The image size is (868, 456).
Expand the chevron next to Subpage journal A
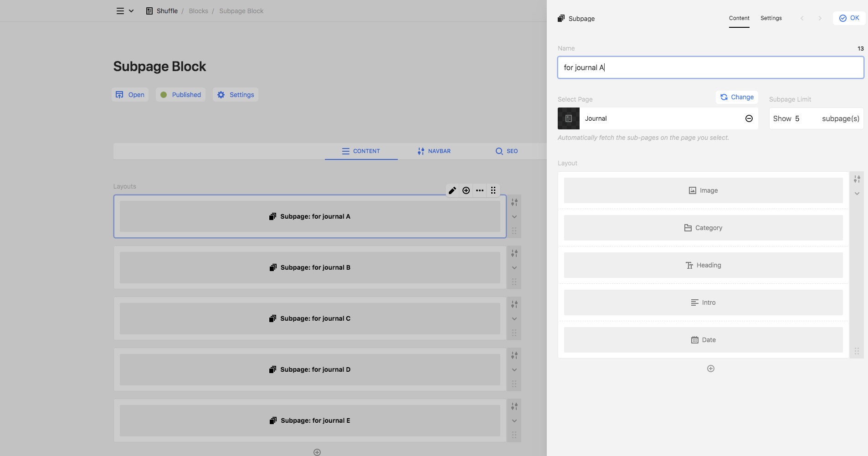[x=514, y=217]
